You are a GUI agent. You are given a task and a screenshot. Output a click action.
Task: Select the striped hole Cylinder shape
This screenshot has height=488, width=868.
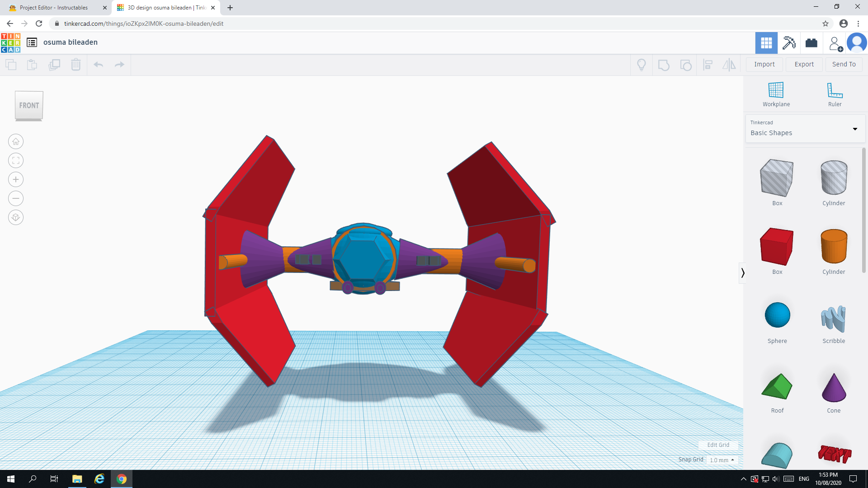[x=834, y=178]
